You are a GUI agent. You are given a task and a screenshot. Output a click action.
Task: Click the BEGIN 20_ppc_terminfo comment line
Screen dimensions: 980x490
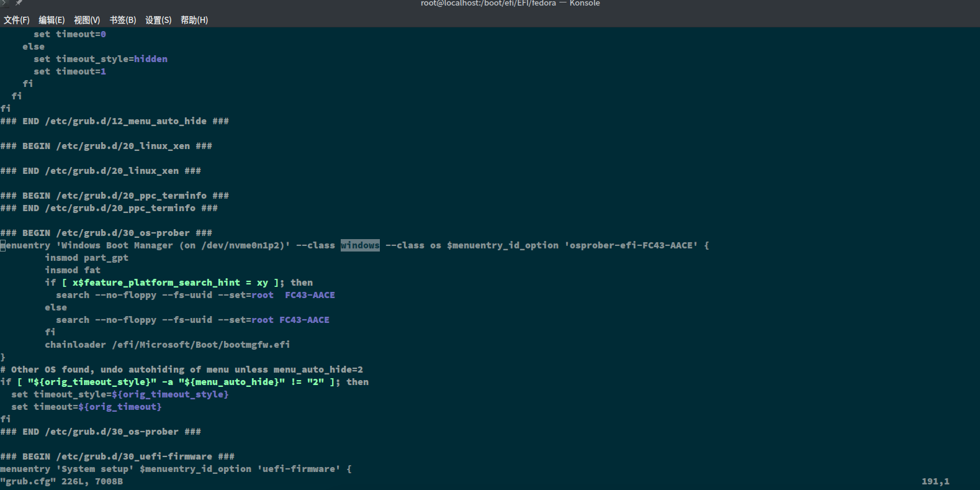click(115, 196)
